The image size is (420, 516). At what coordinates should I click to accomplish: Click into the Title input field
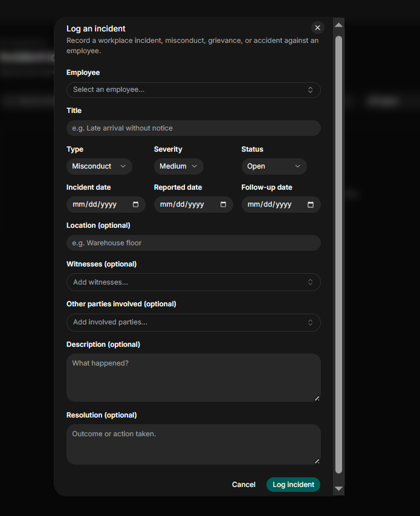point(193,128)
